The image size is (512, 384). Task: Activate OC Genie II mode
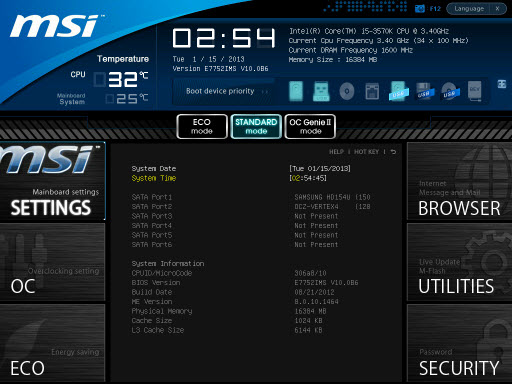310,126
